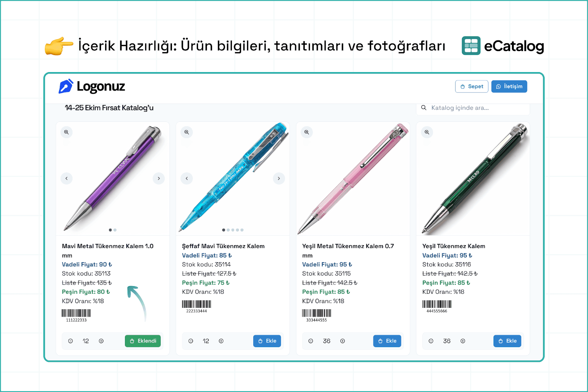Add Yeşil Tükenmez Kalem to cart
This screenshot has height=392, width=588.
coord(507,341)
